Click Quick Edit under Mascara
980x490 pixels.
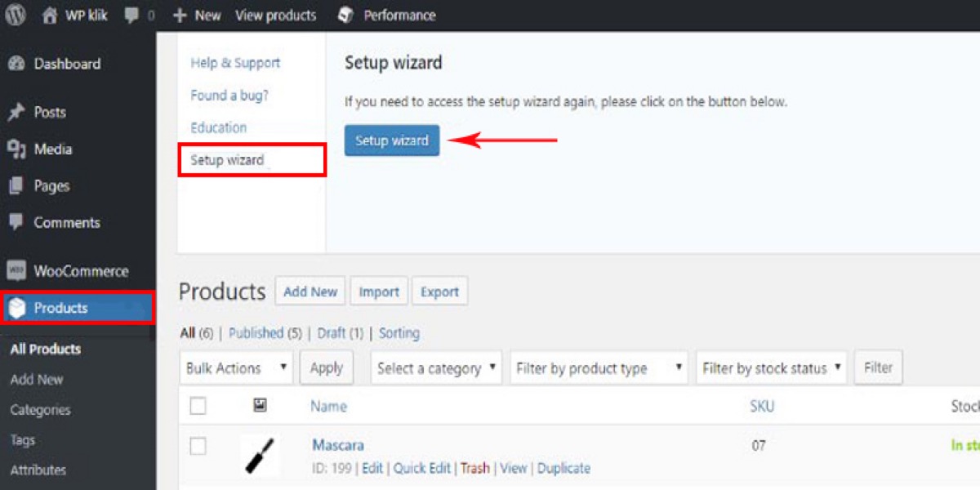[x=422, y=468]
